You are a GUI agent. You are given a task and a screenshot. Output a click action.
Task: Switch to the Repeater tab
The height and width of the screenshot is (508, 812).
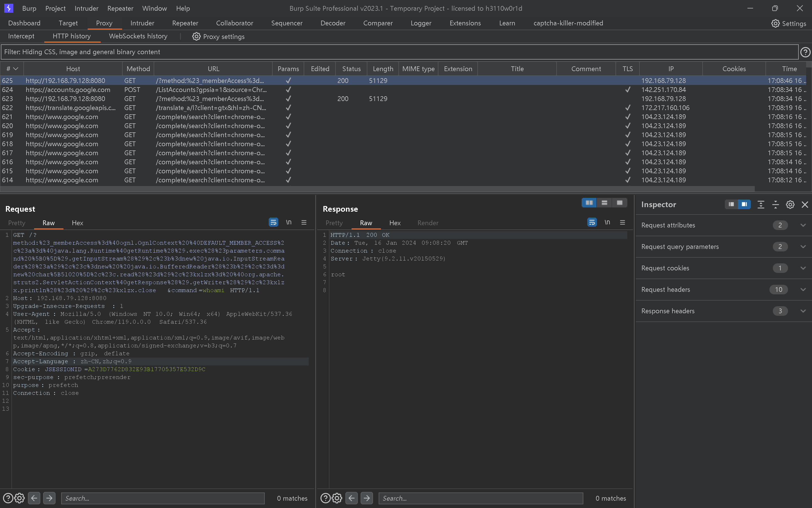point(185,23)
